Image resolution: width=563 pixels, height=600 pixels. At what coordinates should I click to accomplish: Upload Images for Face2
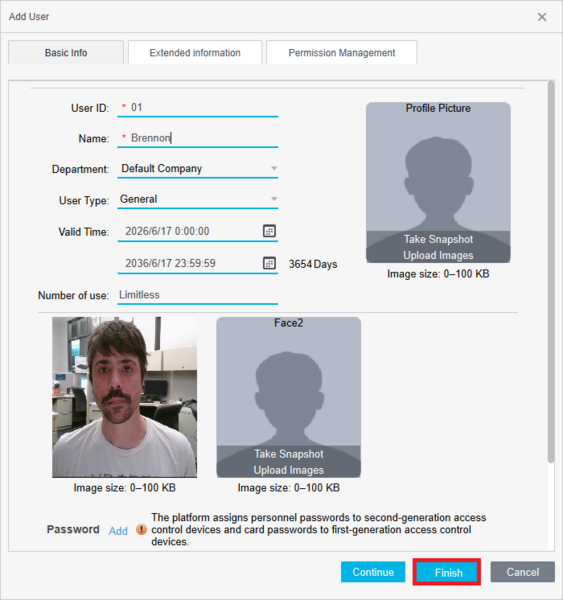click(289, 470)
